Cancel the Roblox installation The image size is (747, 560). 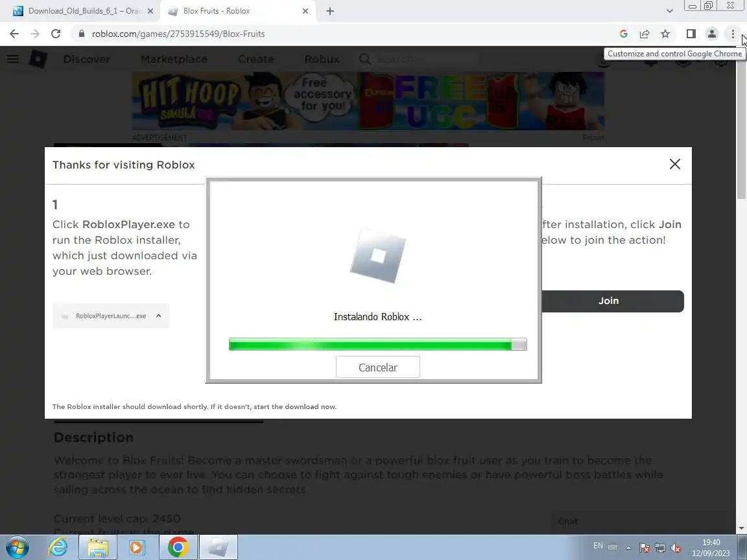point(378,367)
